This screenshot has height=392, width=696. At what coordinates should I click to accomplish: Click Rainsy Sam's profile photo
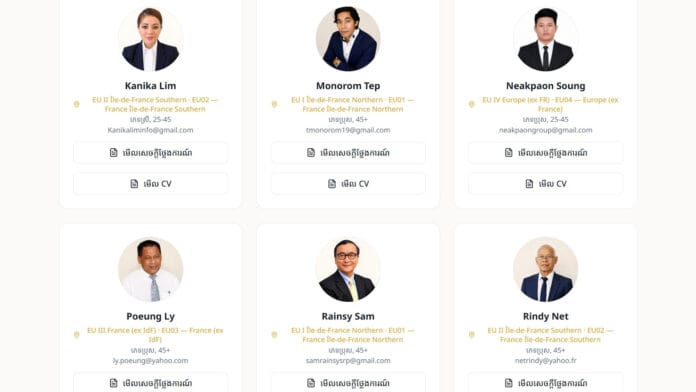(x=348, y=269)
